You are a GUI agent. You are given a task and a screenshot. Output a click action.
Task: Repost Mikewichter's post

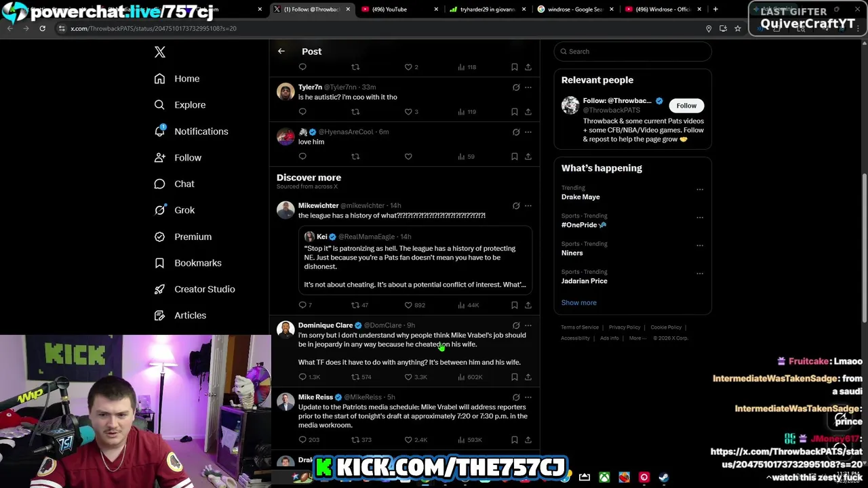pyautogui.click(x=355, y=305)
